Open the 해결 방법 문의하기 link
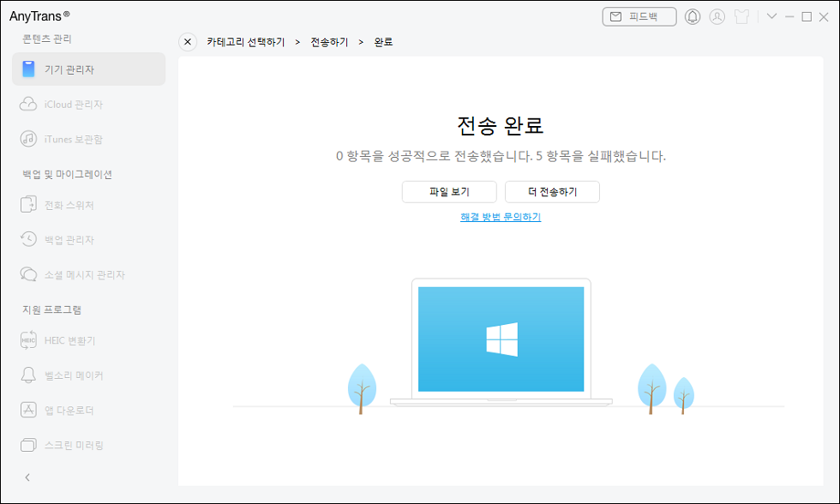Image resolution: width=840 pixels, height=504 pixels. pyautogui.click(x=501, y=217)
